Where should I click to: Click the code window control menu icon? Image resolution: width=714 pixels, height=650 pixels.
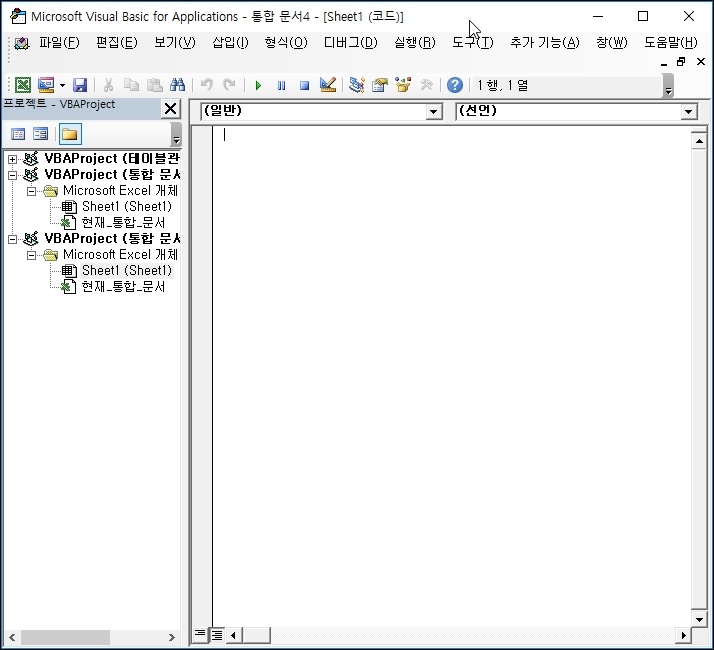(21, 43)
